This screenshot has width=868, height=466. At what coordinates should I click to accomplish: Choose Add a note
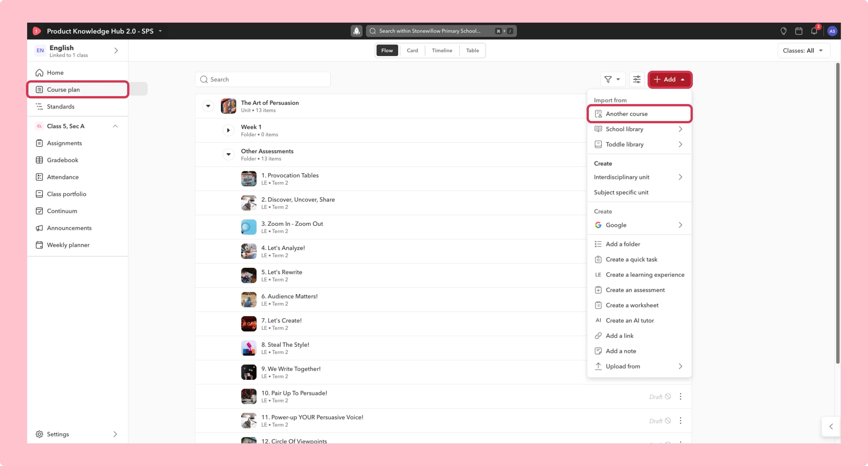click(639, 351)
